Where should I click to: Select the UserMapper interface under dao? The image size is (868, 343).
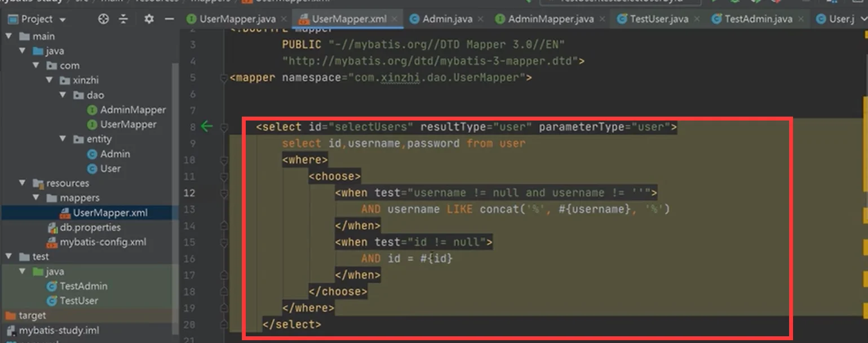[129, 124]
